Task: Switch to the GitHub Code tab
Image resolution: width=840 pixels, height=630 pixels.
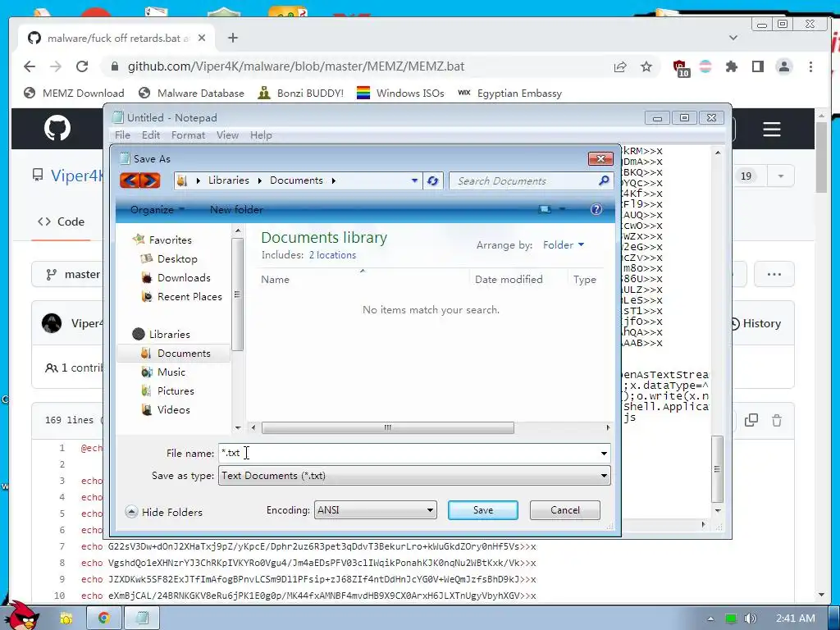Action: [61, 221]
